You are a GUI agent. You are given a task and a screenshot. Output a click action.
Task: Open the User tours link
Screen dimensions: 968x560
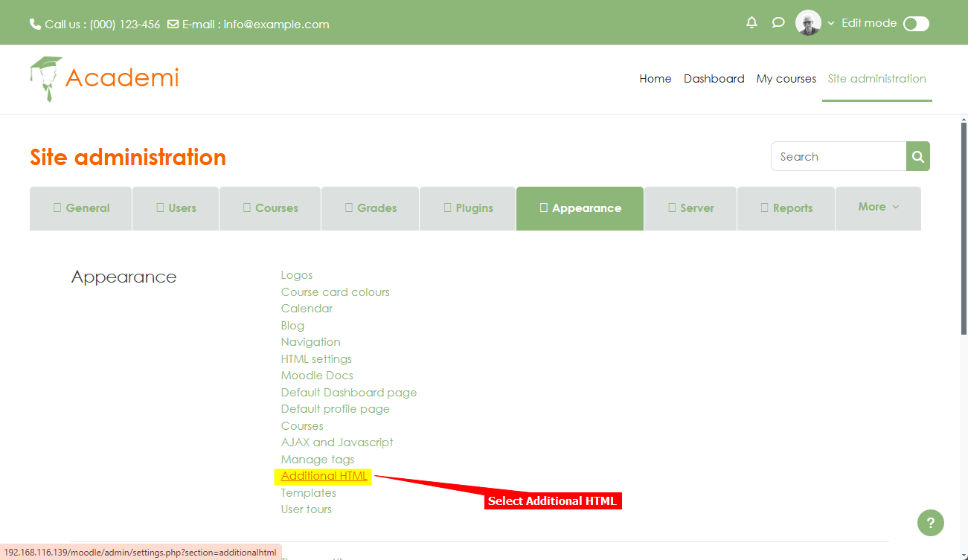(x=307, y=509)
